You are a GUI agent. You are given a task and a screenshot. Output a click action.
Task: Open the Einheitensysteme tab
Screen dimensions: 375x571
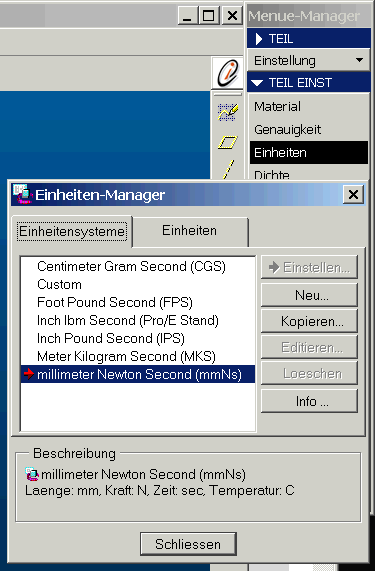click(72, 231)
